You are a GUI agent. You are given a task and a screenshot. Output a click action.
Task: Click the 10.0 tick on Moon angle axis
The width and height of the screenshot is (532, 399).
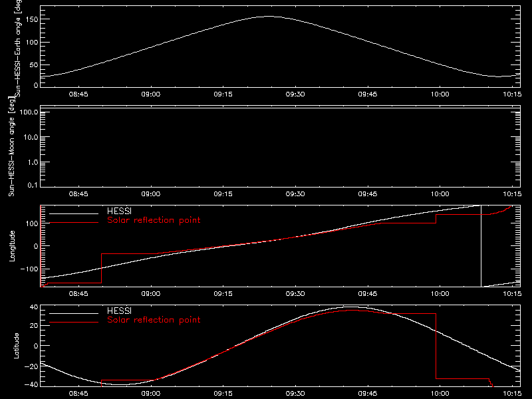pyautogui.click(x=31, y=137)
